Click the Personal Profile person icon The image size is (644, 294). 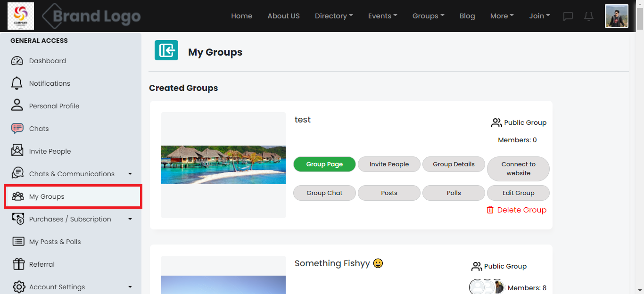[17, 105]
